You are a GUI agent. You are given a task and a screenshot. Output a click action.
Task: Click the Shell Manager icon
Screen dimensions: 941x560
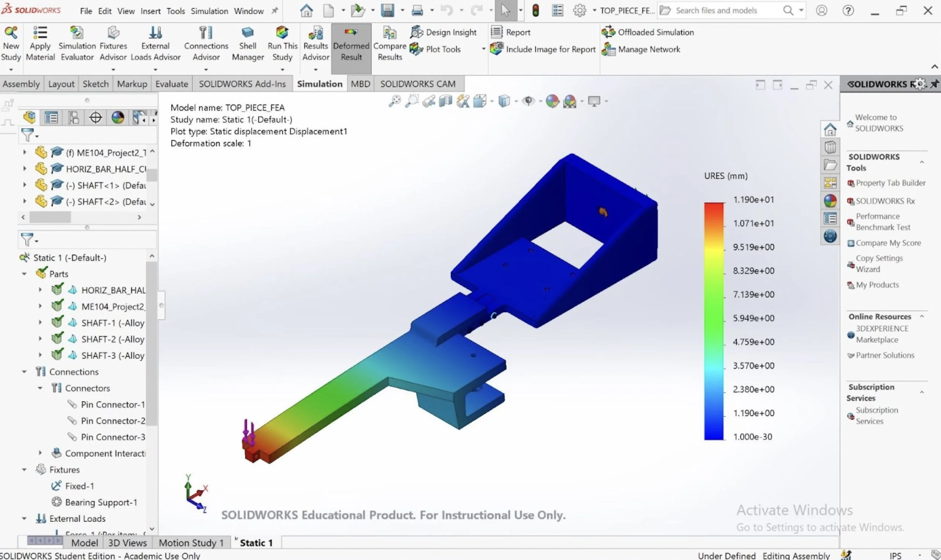point(247,33)
